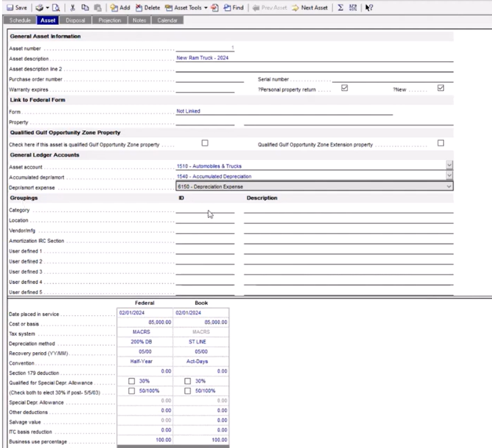Click the Cut scissors icon
Viewport: 492px width, 448px height.
click(74, 7)
